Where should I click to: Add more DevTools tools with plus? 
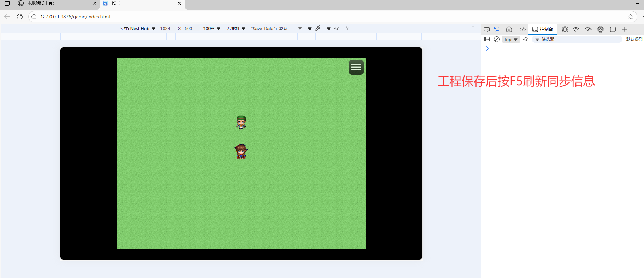click(625, 29)
